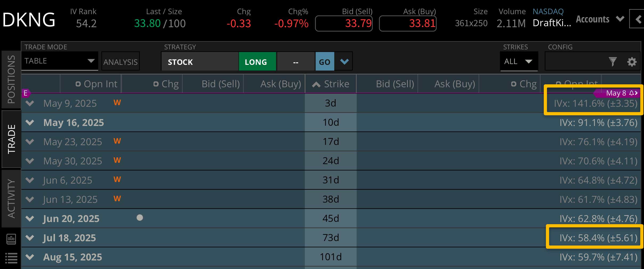Click the 33.81 Ask (Buy) price box
This screenshot has width=644, height=269.
408,23
